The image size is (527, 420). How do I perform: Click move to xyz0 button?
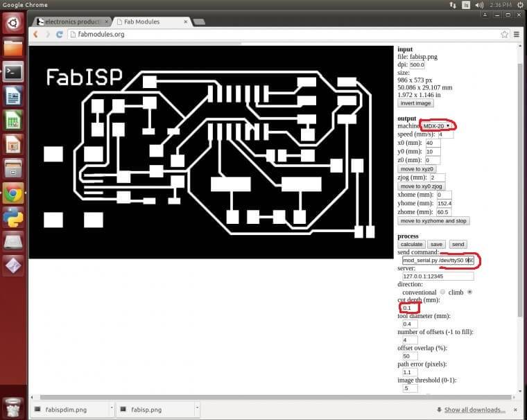pyautogui.click(x=417, y=169)
